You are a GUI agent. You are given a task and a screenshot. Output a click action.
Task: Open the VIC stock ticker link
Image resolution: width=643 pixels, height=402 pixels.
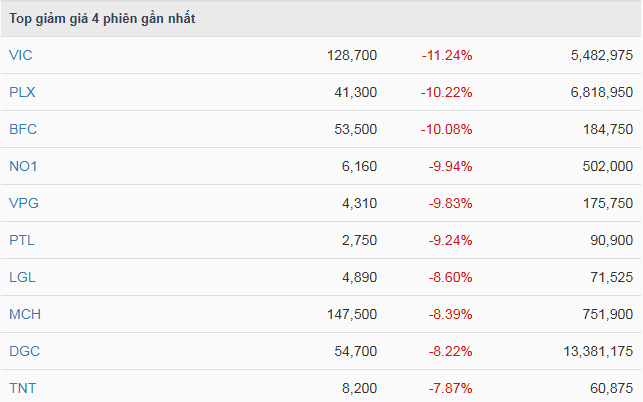20,55
